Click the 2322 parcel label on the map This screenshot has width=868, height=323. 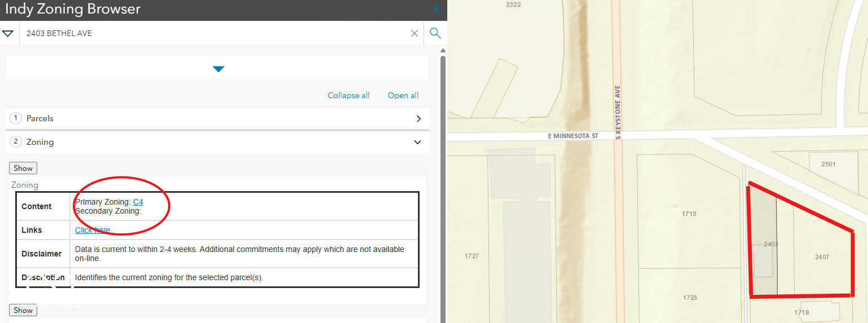513,5
